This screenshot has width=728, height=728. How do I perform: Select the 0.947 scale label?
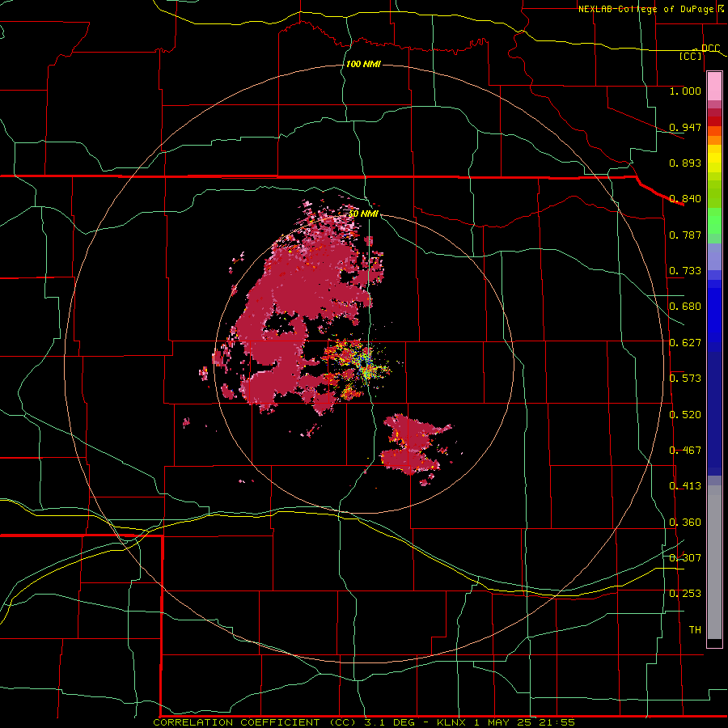click(x=685, y=127)
